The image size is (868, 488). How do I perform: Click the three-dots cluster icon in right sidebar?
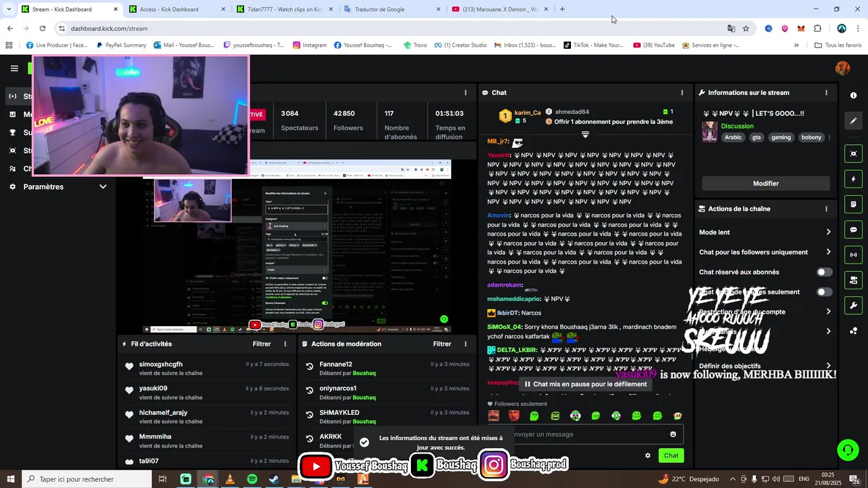[854, 331]
